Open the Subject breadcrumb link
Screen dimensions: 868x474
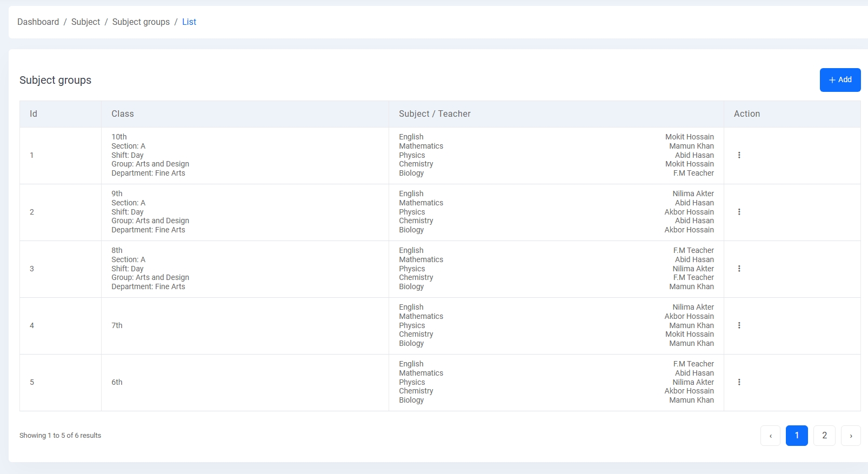[x=85, y=22]
